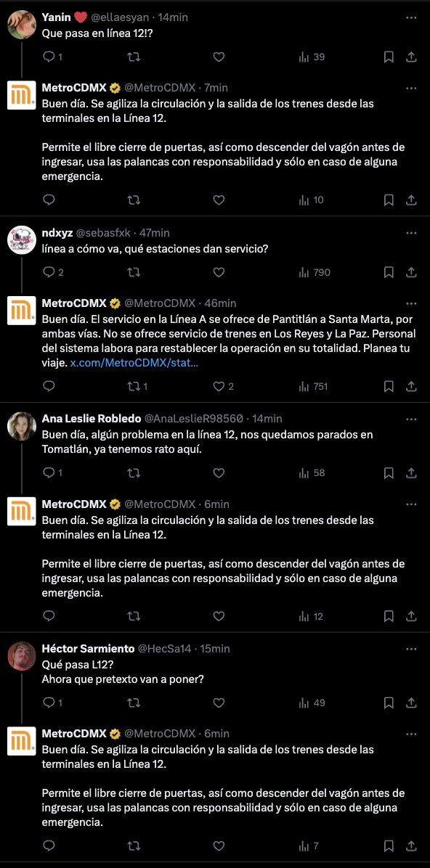Screen dimensions: 430x868
Task: Open more options on Yanin's tweet
Action: click(411, 17)
